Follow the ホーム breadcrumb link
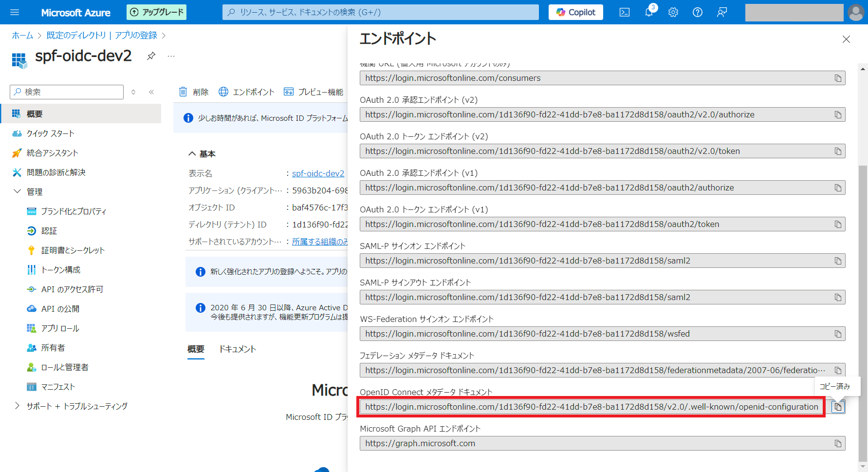The image size is (868, 472). (22, 35)
